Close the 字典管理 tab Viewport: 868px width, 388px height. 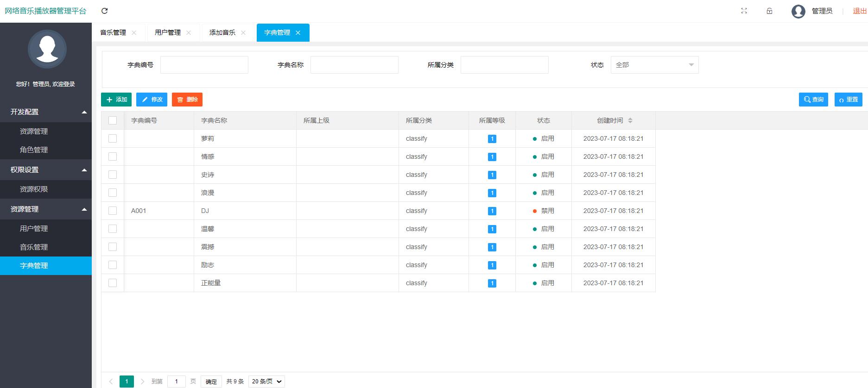click(298, 32)
